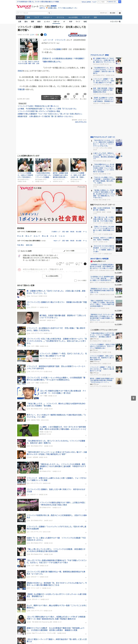Open the MLBトップ link

[x=57, y=241]
